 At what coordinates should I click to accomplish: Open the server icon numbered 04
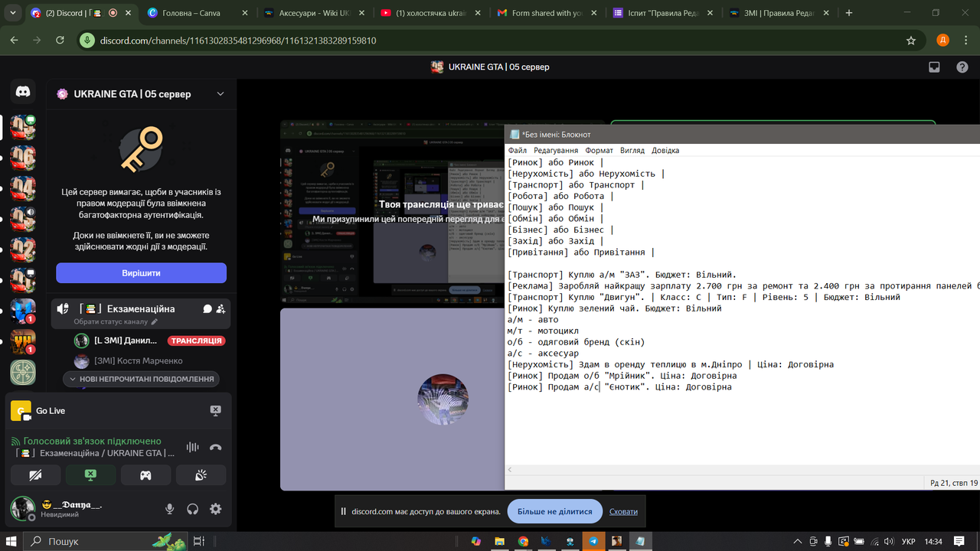[x=23, y=189]
